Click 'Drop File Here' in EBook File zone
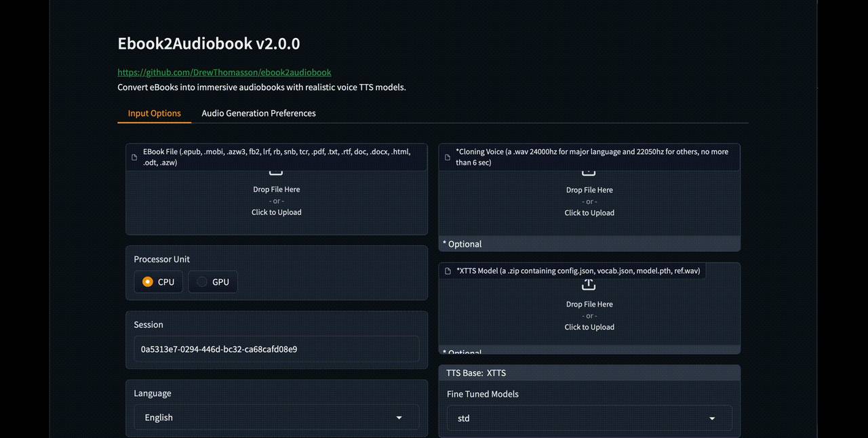This screenshot has width=868, height=438. 277,189
